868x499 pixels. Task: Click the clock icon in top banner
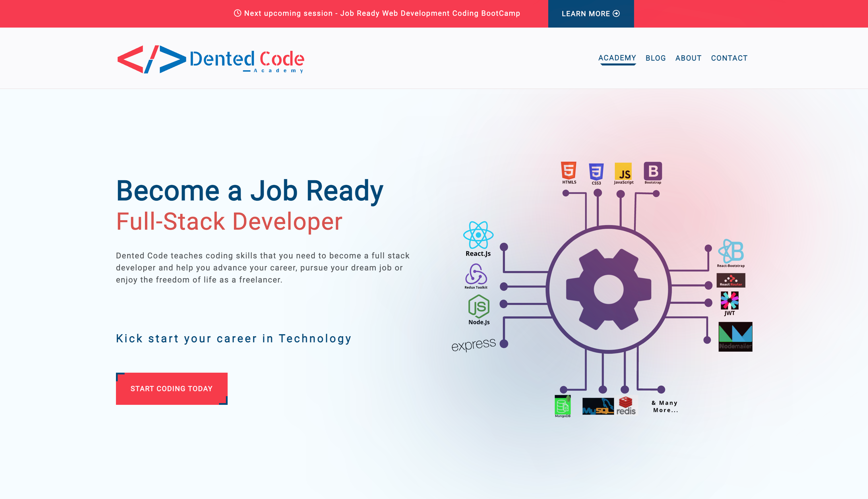coord(237,13)
